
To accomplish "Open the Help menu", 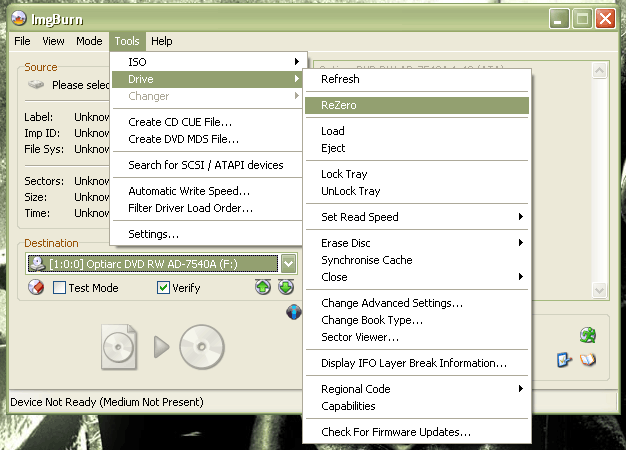I will coord(161,41).
